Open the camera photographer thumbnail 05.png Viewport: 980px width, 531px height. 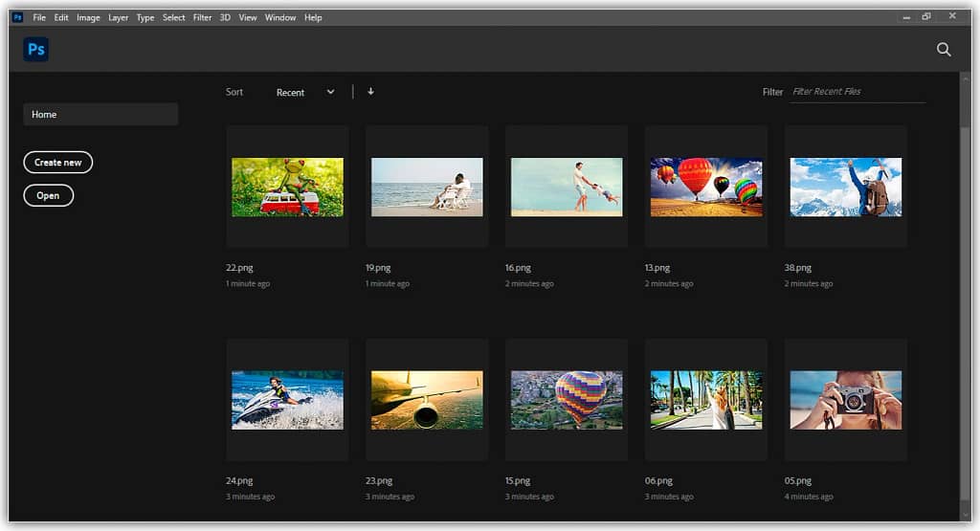pyautogui.click(x=846, y=400)
